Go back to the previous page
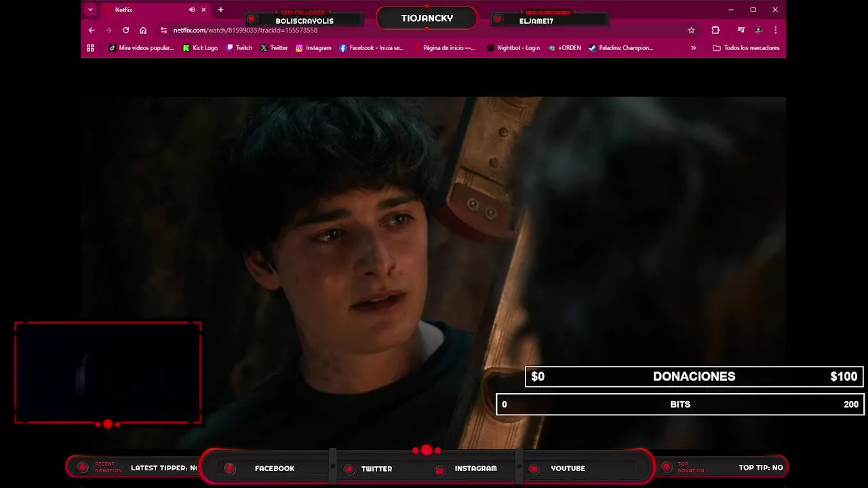 point(92,30)
